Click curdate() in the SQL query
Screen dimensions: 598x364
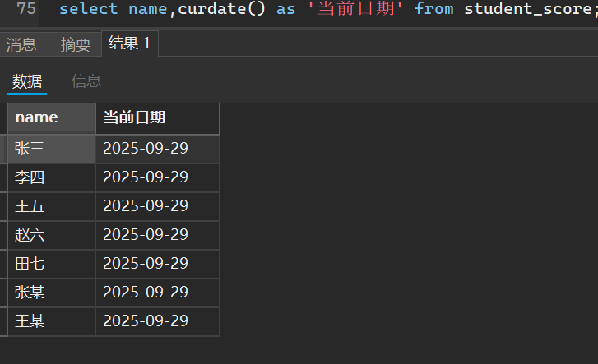point(221,9)
